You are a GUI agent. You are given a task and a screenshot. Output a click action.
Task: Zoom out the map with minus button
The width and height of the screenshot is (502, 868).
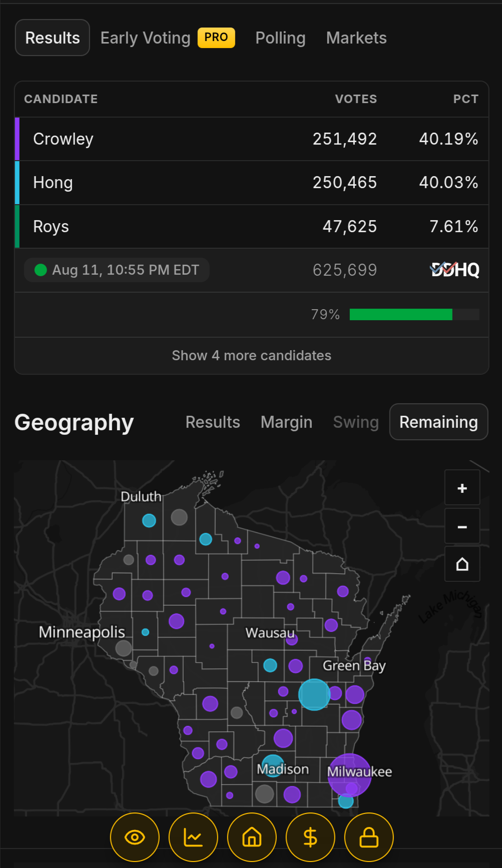(462, 526)
